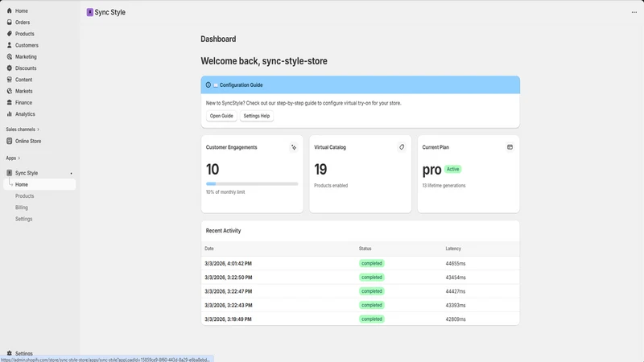
Task: Click the Settings Help button
Action: (x=257, y=116)
